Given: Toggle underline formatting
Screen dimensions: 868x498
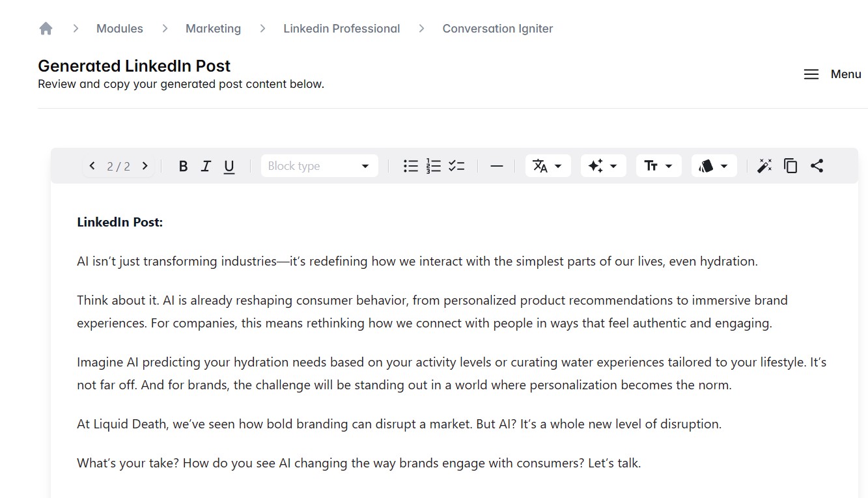Looking at the screenshot, I should [229, 166].
